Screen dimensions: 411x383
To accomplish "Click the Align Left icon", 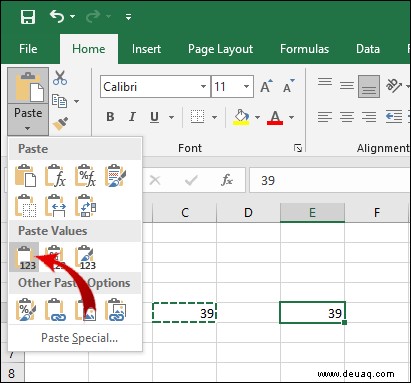I will click(x=325, y=117).
